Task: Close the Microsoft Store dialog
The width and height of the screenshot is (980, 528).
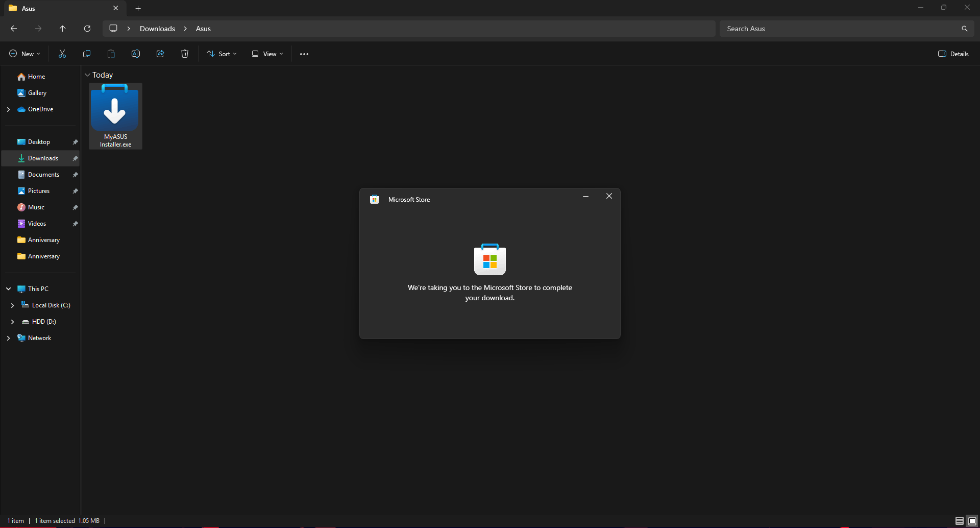Action: (x=609, y=196)
